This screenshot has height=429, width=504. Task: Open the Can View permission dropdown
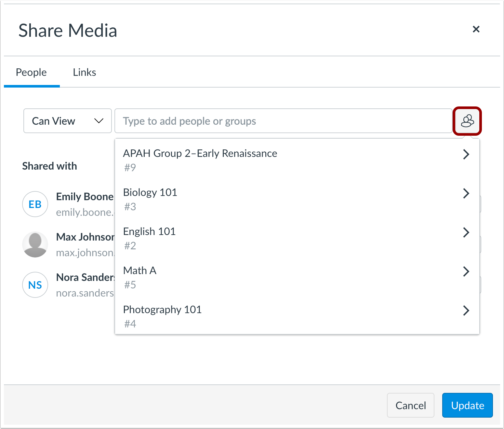coord(68,121)
